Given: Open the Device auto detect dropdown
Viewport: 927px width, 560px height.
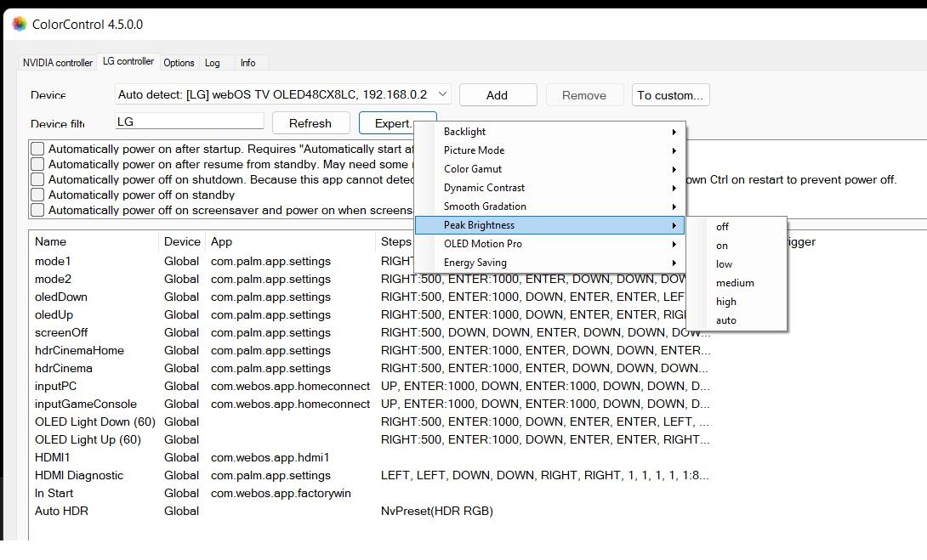Looking at the screenshot, I should (282, 94).
